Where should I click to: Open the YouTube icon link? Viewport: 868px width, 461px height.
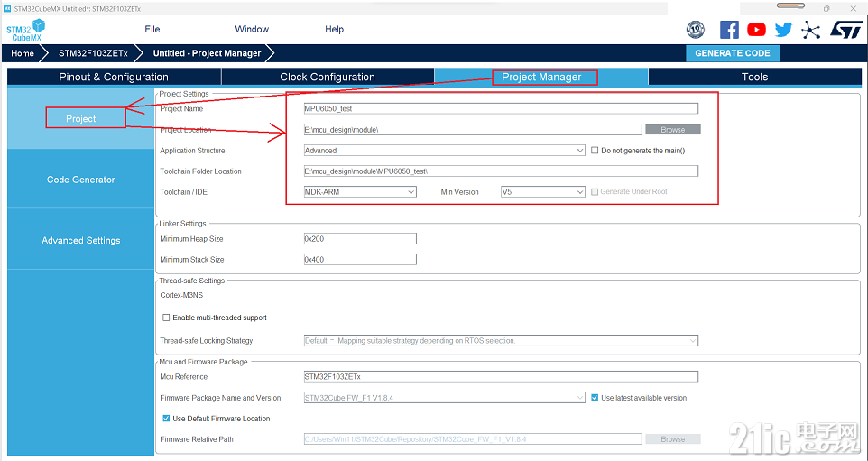pos(756,30)
